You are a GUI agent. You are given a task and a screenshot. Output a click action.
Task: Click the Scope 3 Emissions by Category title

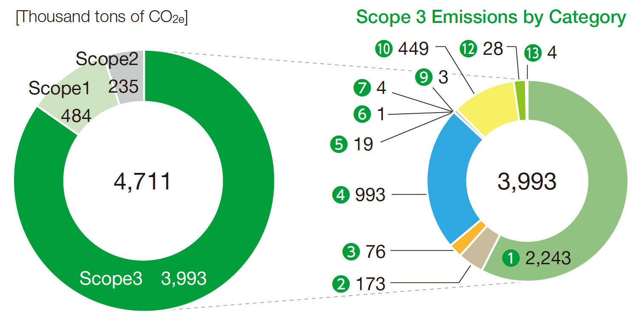click(x=491, y=17)
